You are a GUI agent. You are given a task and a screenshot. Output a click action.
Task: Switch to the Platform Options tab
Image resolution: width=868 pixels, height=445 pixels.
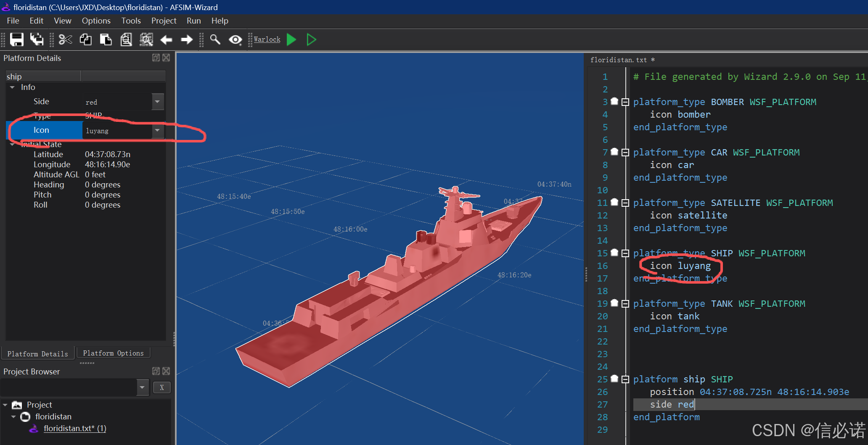(114, 353)
